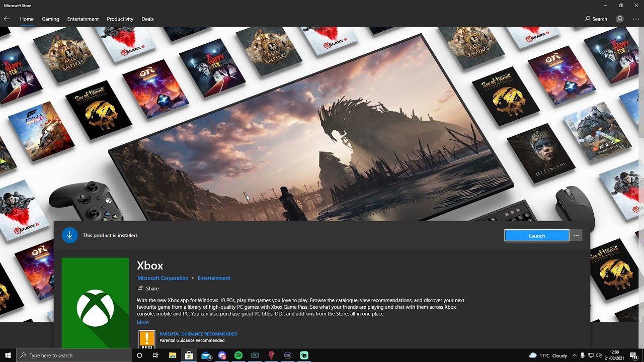Open the notification action center
The image size is (644, 362).
tap(634, 355)
